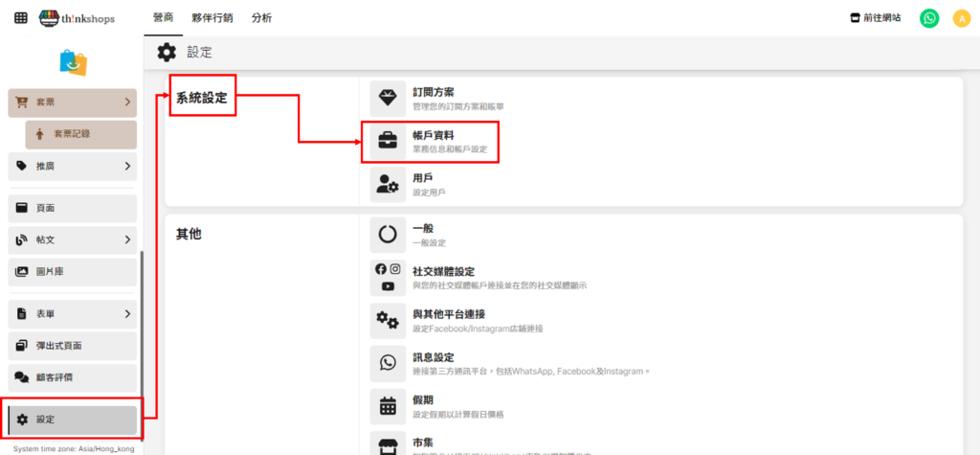Switch to the 分析 tab
This screenshot has width=980, height=455.
[261, 18]
